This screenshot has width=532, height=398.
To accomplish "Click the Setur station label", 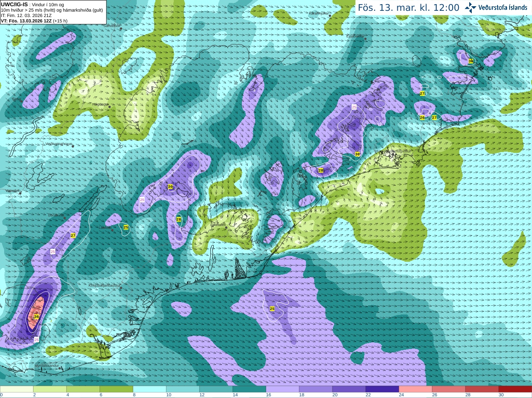I will [x=16, y=99].
